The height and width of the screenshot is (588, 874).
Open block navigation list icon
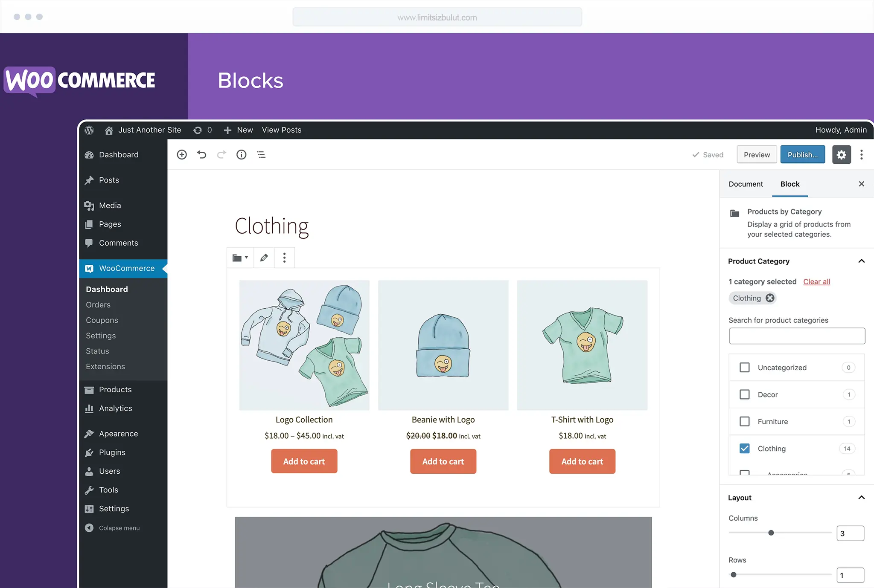(262, 154)
